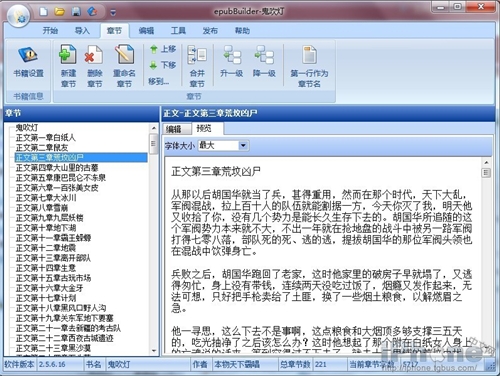Switch to the 导入 ribbon tab
The width and height of the screenshot is (500, 376).
click(x=82, y=31)
